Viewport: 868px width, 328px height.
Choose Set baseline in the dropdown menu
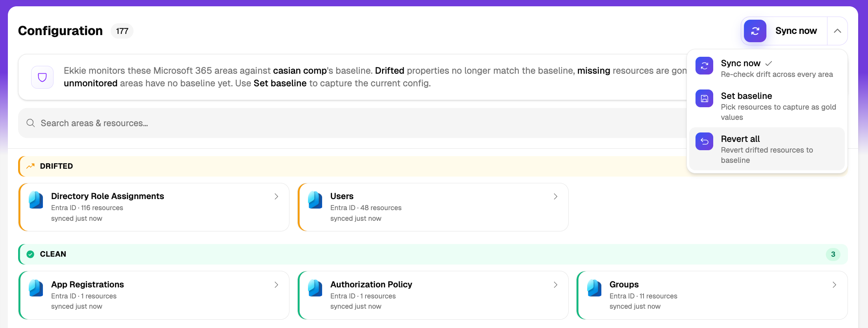click(x=767, y=106)
